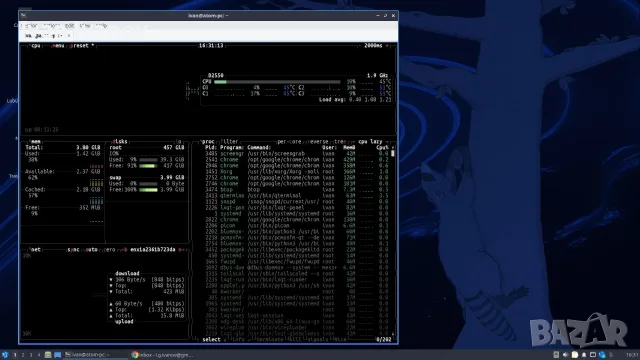640x360 pixels.
Task: Select the qterminal process row
Action: coord(297,196)
